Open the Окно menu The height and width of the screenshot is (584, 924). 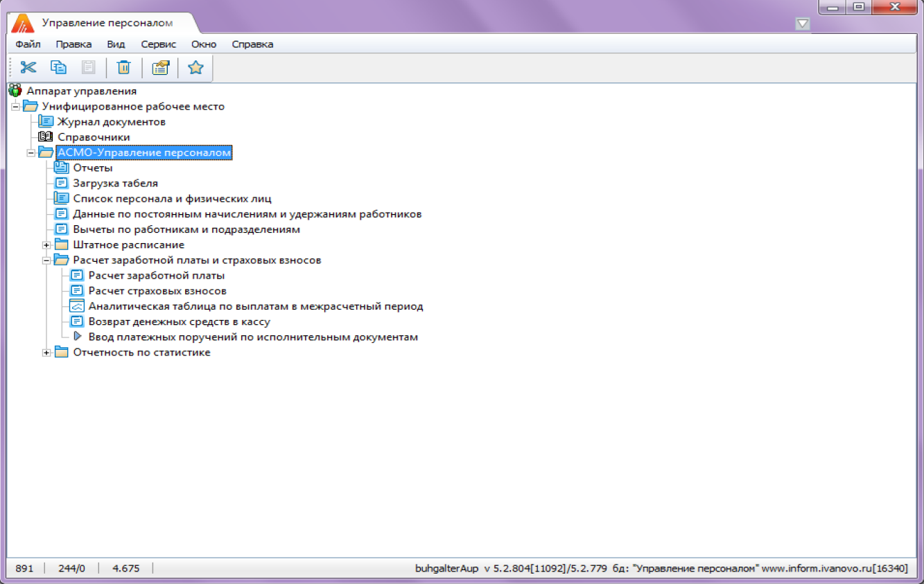point(204,44)
